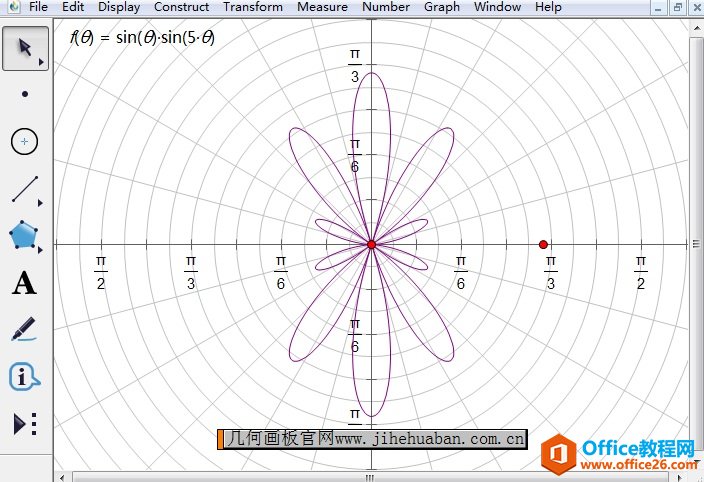Click the π/3 label on the upper vertical axis

click(355, 66)
